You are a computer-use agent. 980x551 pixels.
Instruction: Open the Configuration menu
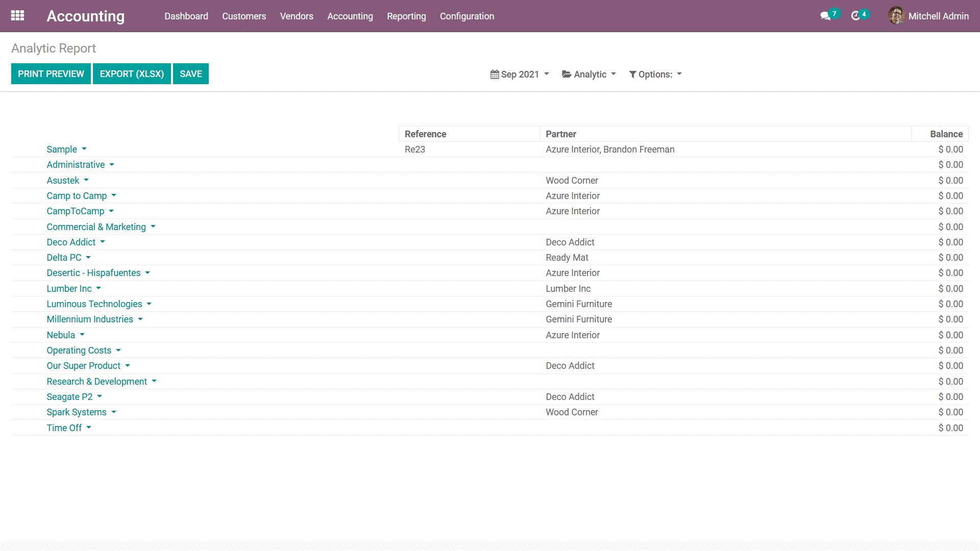coord(467,16)
